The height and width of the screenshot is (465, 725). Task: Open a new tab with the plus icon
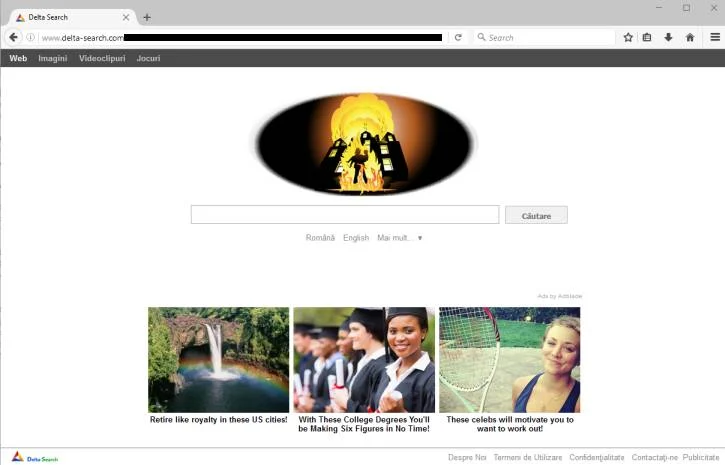tap(147, 18)
